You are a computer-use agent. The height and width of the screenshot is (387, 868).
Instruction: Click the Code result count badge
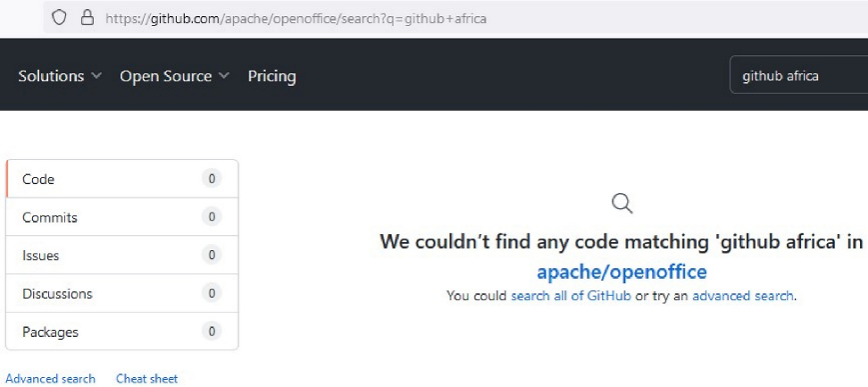pyautogui.click(x=212, y=179)
